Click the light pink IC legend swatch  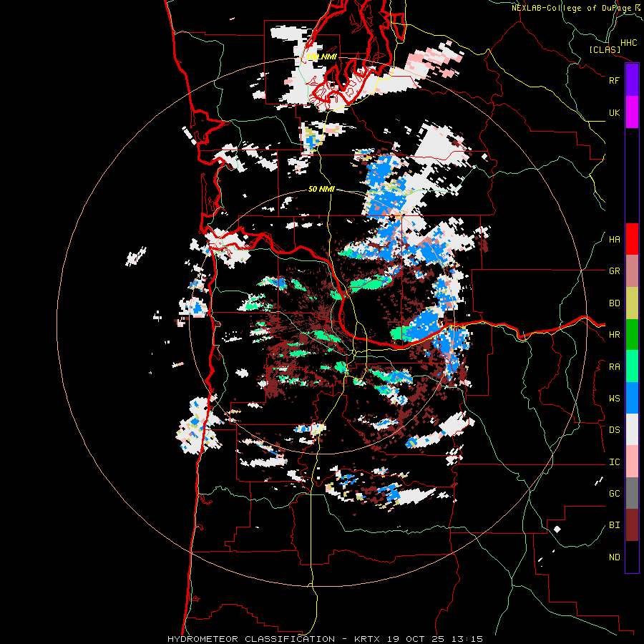point(632,462)
